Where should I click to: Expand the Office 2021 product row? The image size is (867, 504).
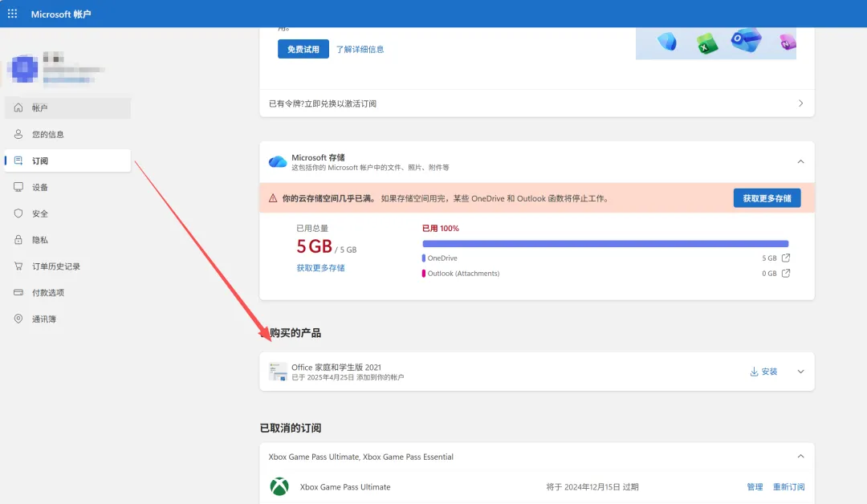pos(800,372)
